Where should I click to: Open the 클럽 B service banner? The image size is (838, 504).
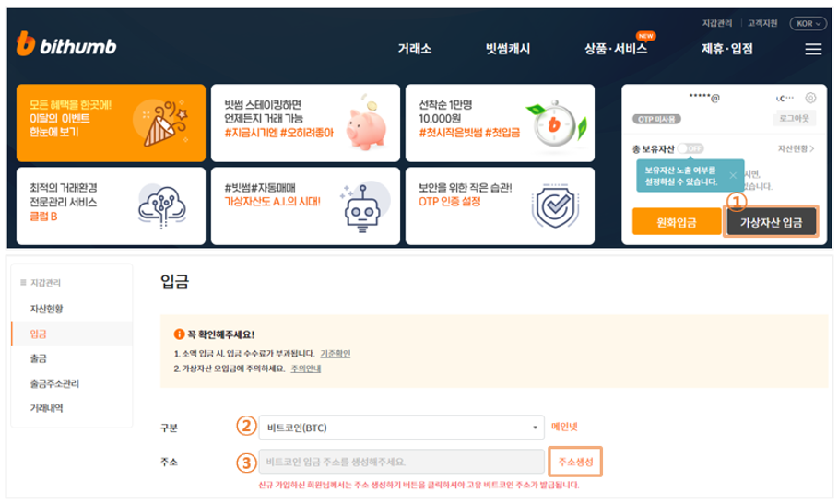point(112,206)
